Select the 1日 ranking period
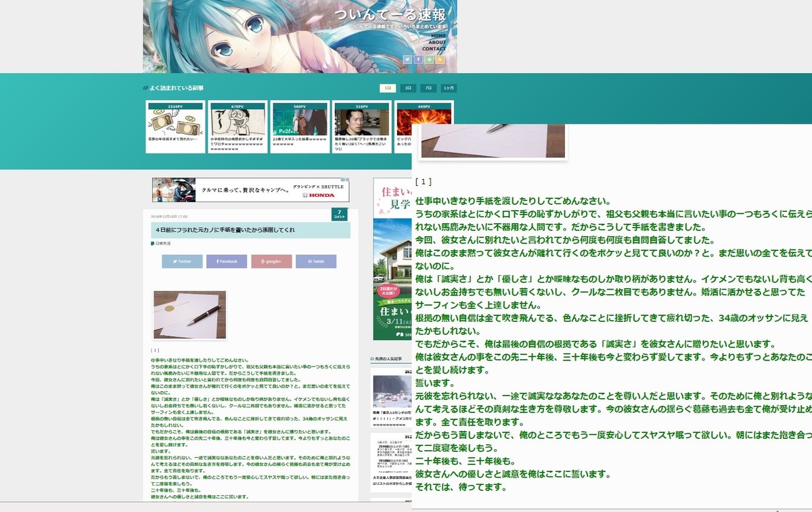This screenshot has height=512, width=812. 388,88
